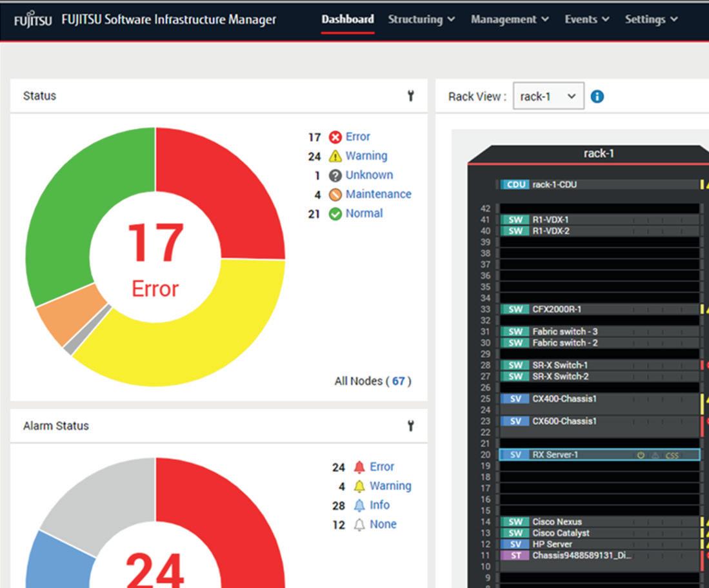Click the alarm None link

pyautogui.click(x=383, y=524)
